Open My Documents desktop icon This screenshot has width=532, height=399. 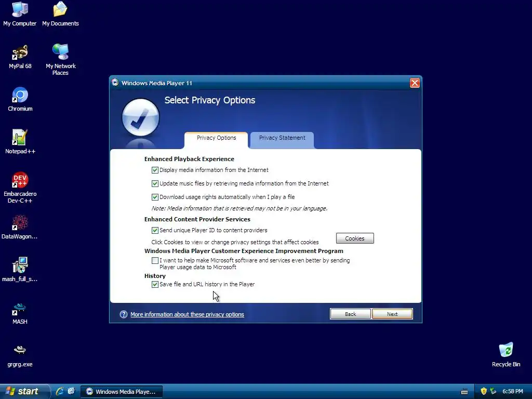[60, 14]
